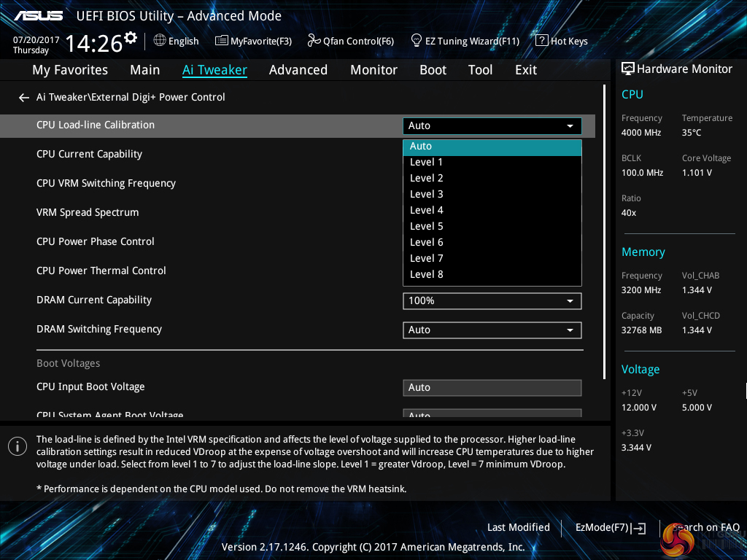The image size is (747, 560).
Task: Click Search on FAQ
Action: click(706, 528)
